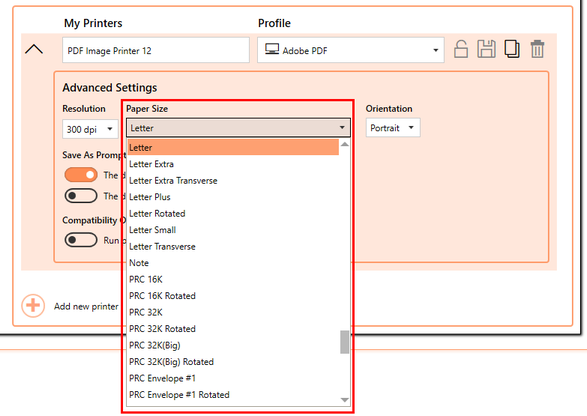Collapse the printer with the up chevron

[x=34, y=49]
